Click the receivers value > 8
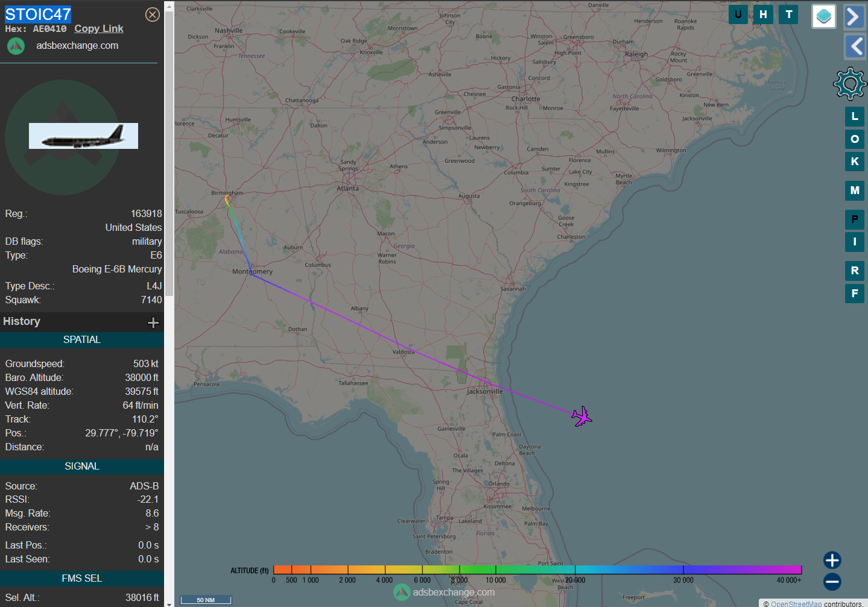This screenshot has width=868, height=607. click(152, 527)
